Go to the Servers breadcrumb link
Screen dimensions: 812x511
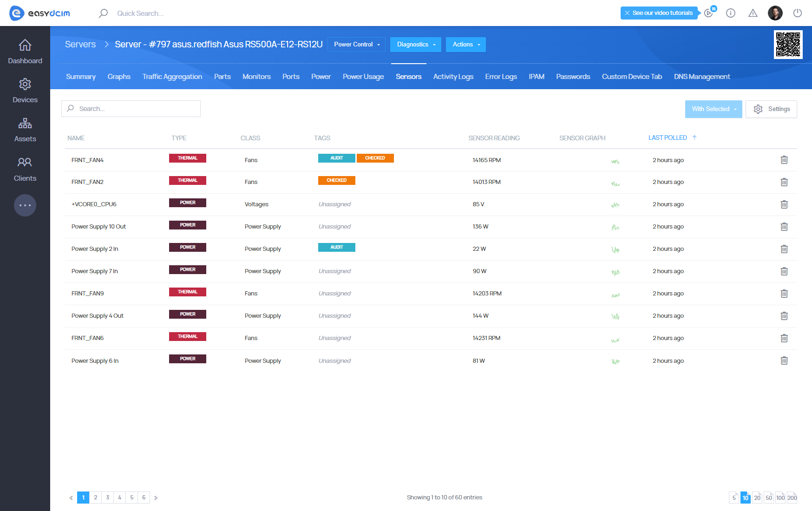80,45
